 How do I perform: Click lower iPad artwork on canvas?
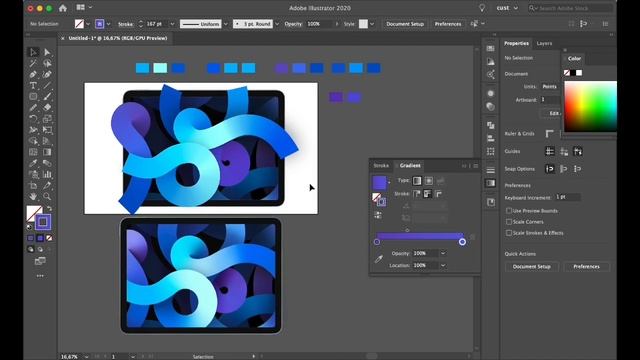tap(200, 276)
